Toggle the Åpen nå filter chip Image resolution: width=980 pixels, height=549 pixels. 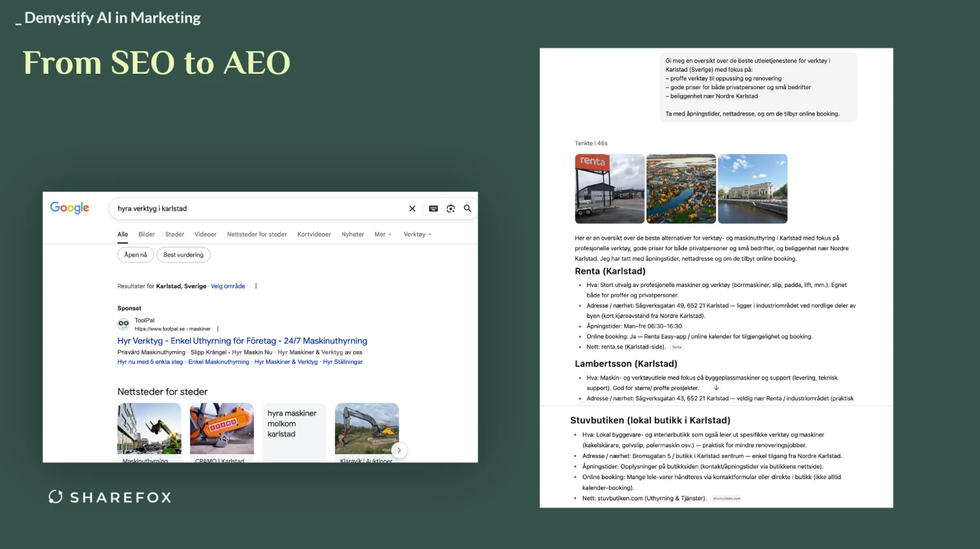[x=136, y=255]
